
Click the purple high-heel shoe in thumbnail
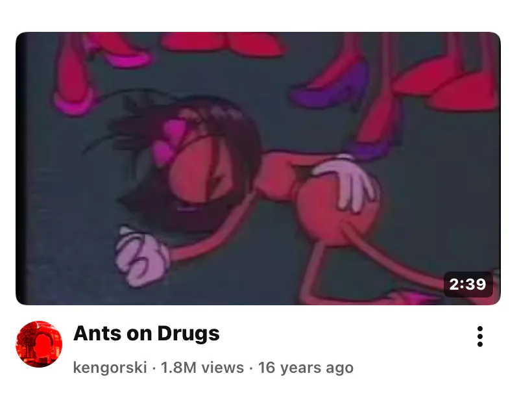coord(331,86)
